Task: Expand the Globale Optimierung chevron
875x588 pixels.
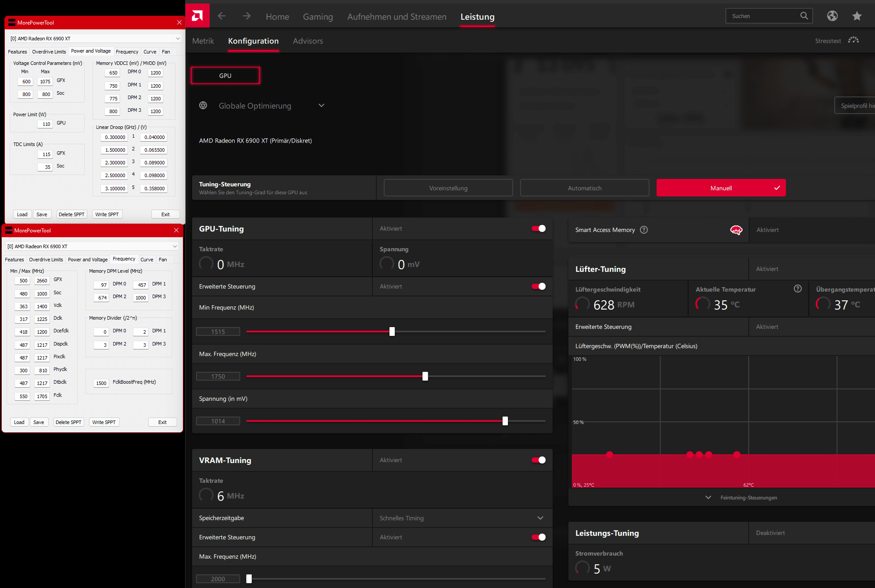Action: click(x=321, y=105)
